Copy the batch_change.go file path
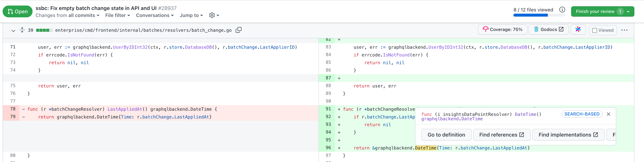Image resolution: width=644 pixels, height=162 pixels. [239, 30]
